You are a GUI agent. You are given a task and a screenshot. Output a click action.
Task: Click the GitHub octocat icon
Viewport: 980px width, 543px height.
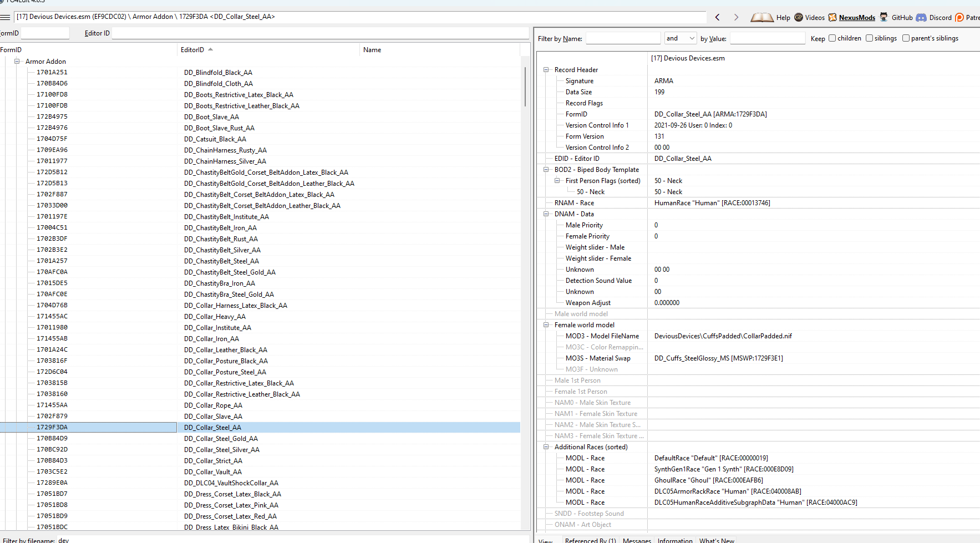coord(883,17)
